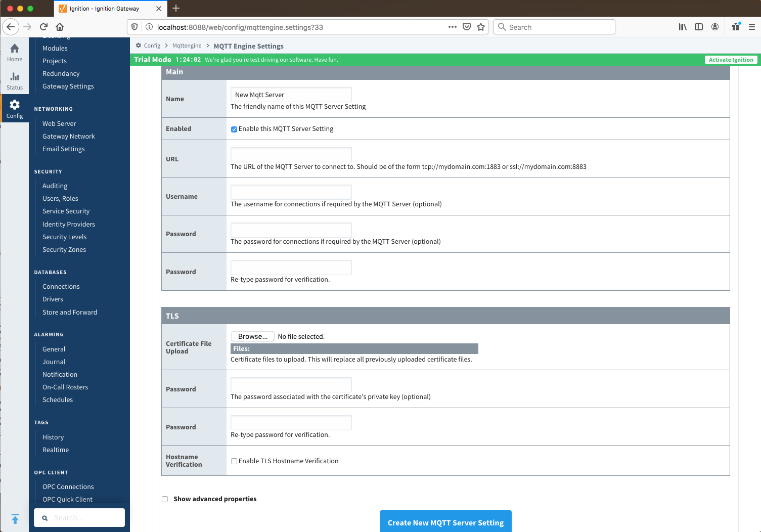Click the scroll-to-top arrow icon in sidebar
Image resolution: width=761 pixels, height=532 pixels.
15,518
